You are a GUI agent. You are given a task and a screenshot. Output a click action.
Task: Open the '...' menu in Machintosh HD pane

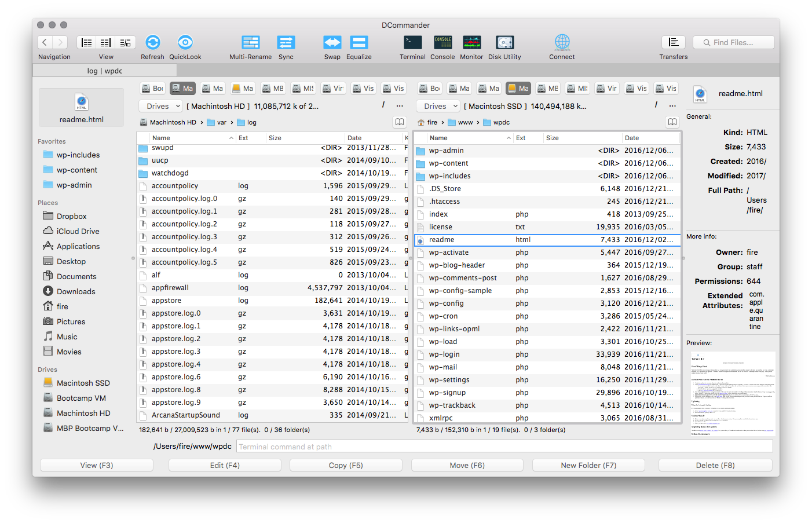coord(400,106)
